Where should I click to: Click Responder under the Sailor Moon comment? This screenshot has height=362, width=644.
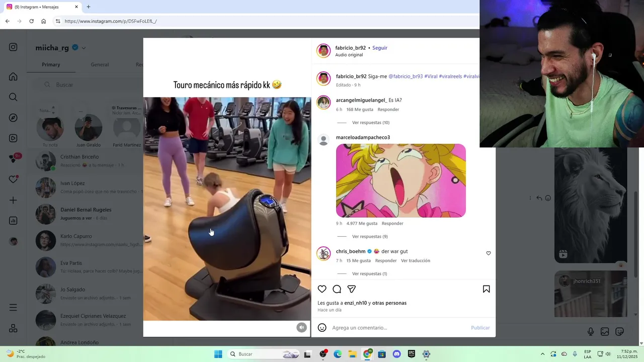tap(392, 224)
